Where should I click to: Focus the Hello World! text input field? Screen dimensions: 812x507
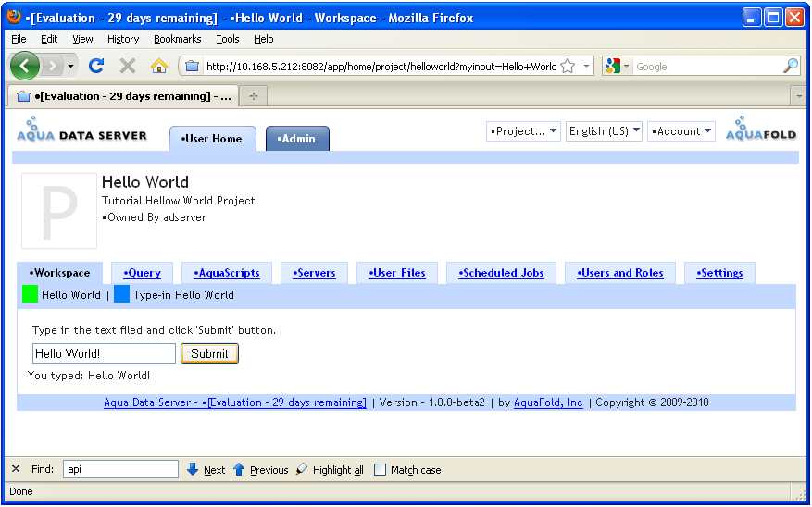[x=104, y=353]
